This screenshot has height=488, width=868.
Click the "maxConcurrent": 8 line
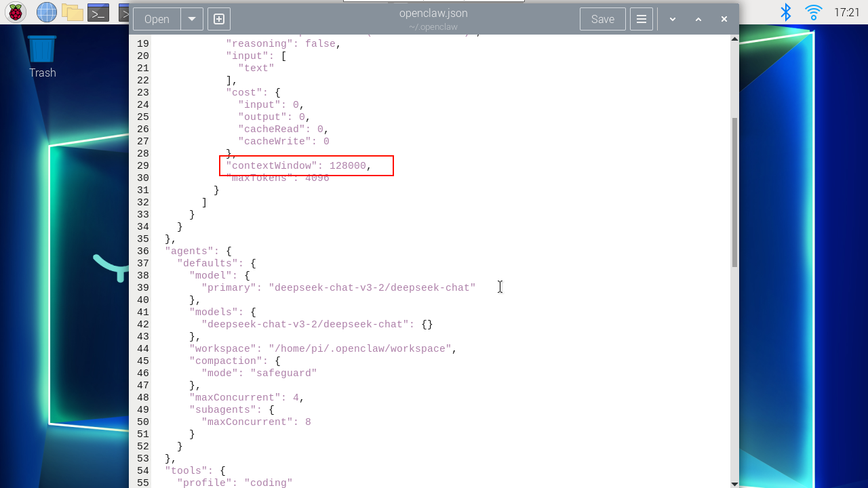point(256,422)
